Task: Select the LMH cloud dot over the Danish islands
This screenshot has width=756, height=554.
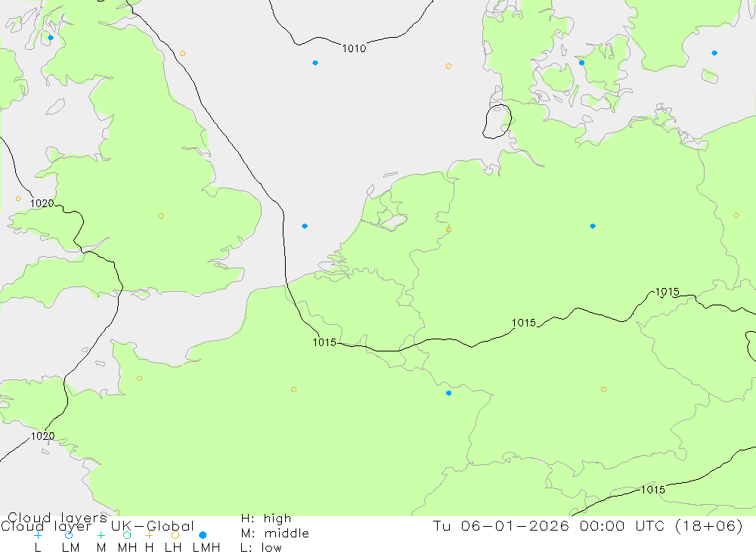Action: (x=581, y=63)
